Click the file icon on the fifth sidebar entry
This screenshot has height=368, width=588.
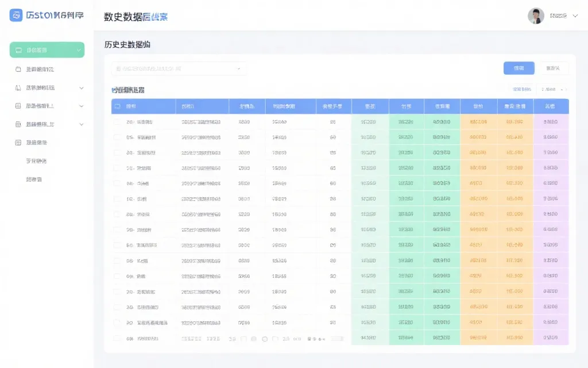(x=17, y=124)
